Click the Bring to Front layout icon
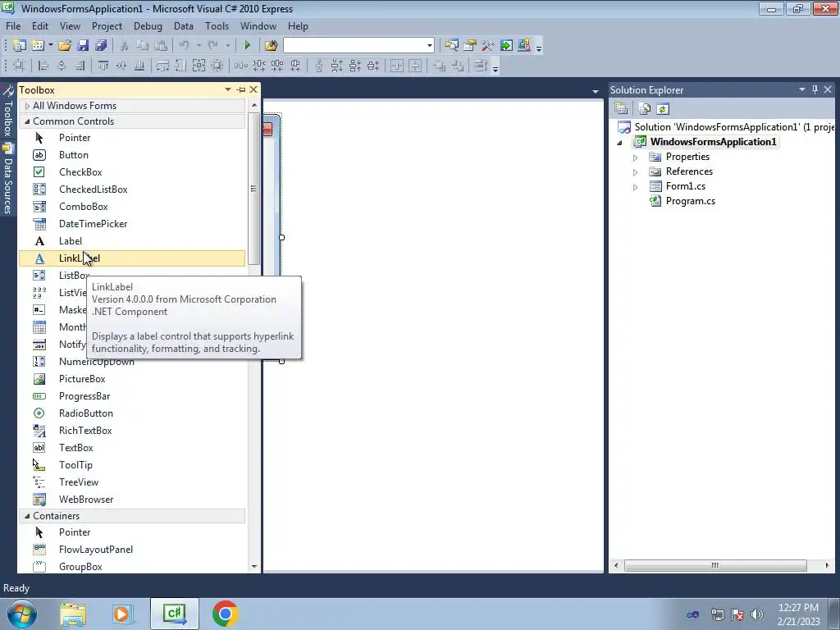 tap(440, 66)
